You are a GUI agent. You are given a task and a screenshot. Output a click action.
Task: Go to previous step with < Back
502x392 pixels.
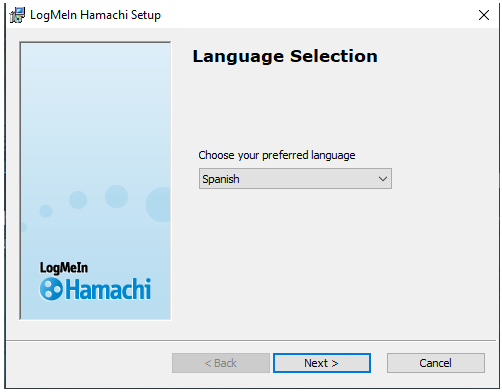(221, 363)
